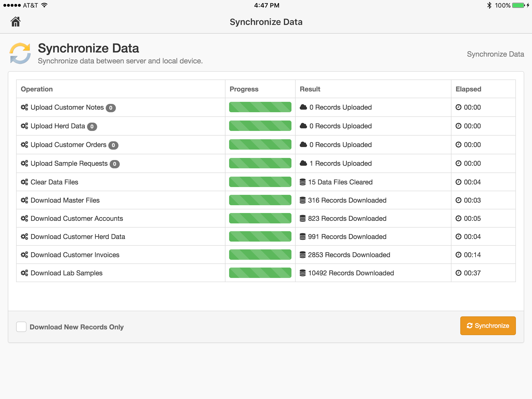Image resolution: width=532 pixels, height=399 pixels.
Task: Tap progress bar for Upload Customer Notes
Action: click(260, 107)
